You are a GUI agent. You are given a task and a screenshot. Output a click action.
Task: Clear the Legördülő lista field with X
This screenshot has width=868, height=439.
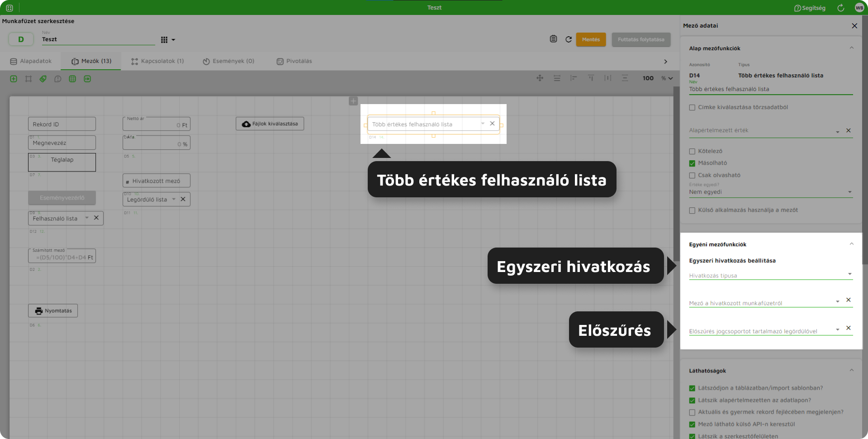point(183,199)
